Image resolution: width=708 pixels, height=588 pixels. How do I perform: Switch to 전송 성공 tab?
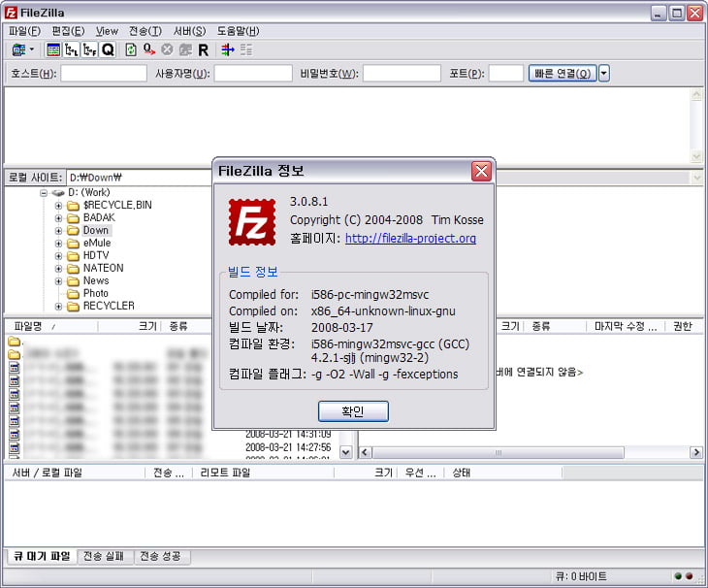point(162,556)
